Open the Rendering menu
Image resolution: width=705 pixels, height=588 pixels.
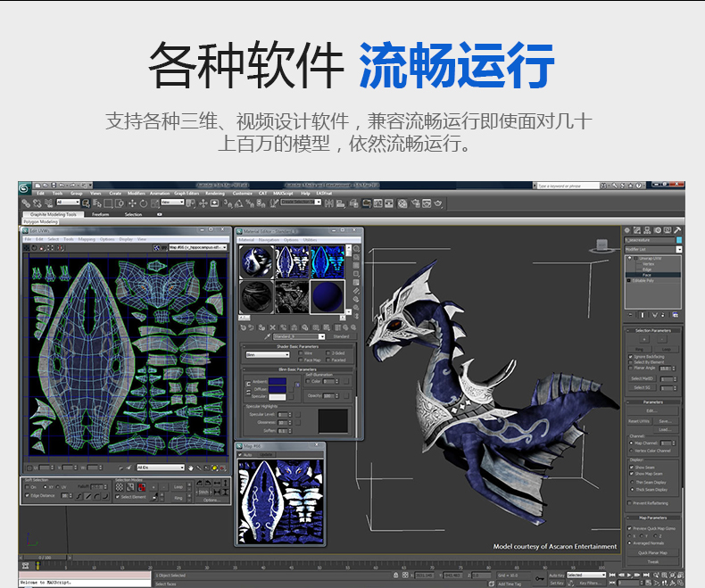pos(215,194)
